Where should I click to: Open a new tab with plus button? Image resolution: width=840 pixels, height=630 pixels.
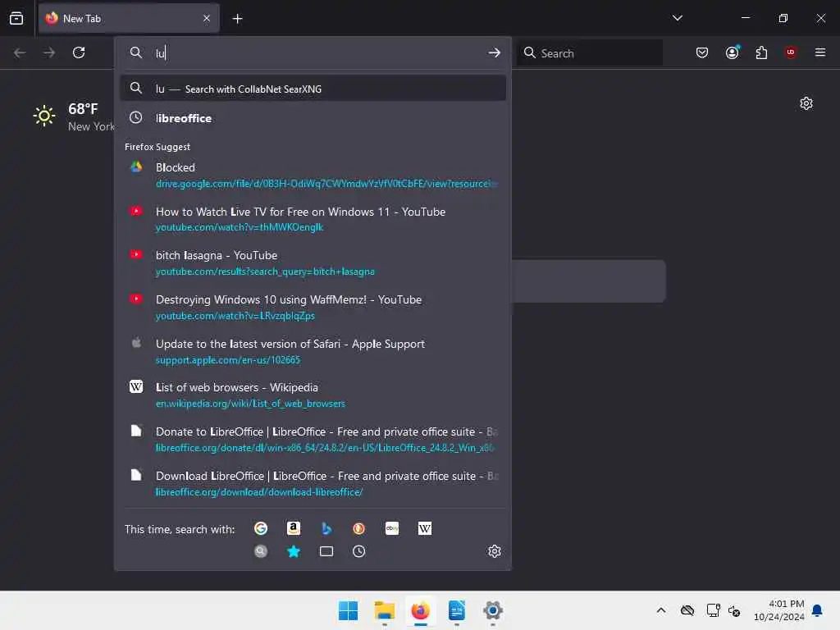click(x=237, y=19)
